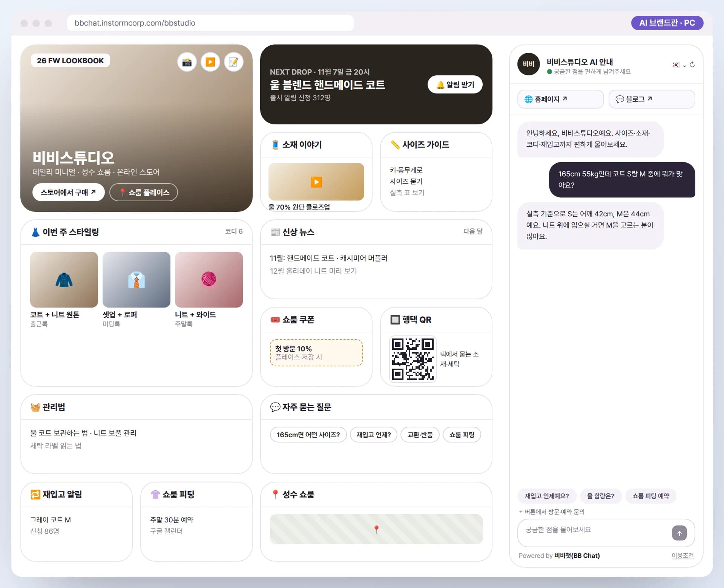Select the 쇼룸 피팅 FAQ chip
This screenshot has height=588, width=724.
[x=462, y=435]
